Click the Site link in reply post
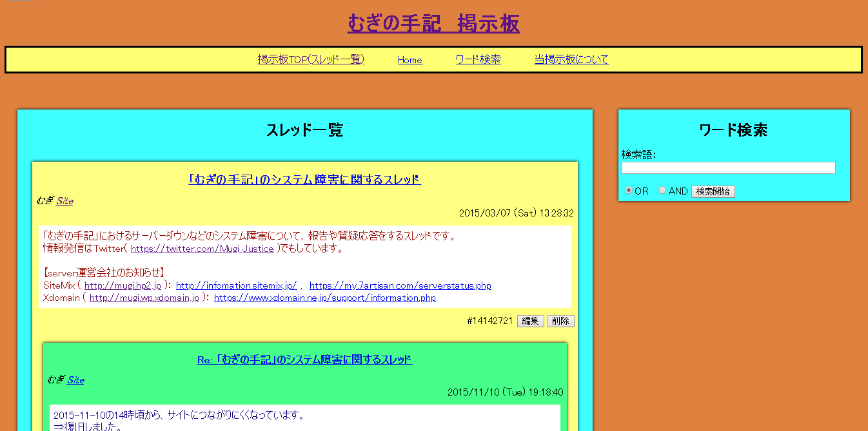Image resolution: width=868 pixels, height=431 pixels. click(x=75, y=380)
